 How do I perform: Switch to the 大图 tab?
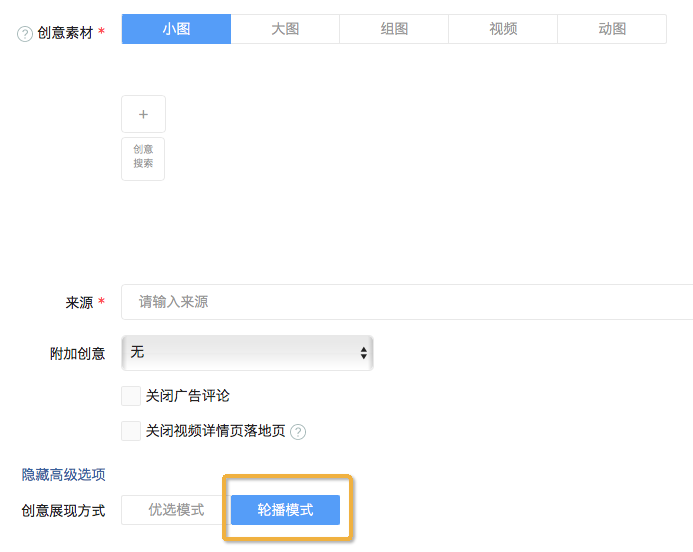[x=285, y=29]
